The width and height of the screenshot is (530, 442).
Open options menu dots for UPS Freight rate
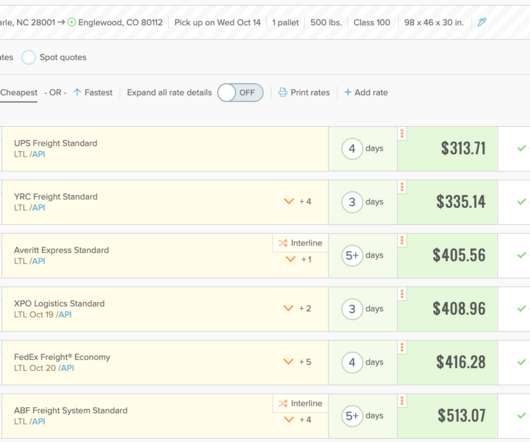point(402,133)
